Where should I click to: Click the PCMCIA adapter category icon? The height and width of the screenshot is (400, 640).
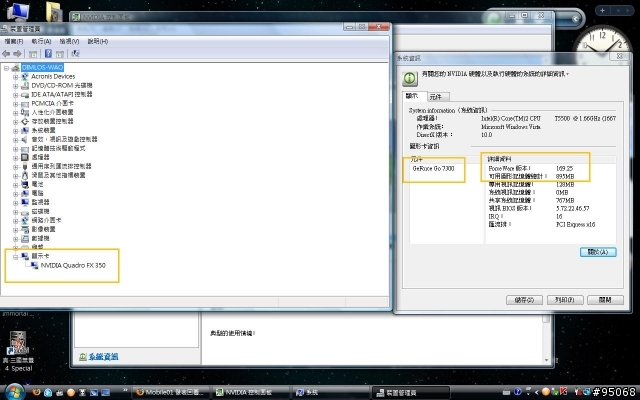pos(24,104)
